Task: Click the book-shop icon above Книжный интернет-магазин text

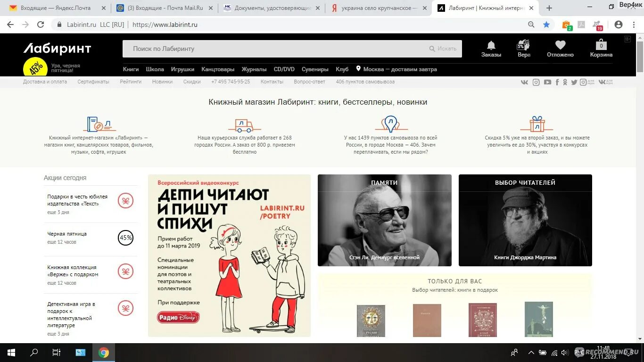Action: coord(99,124)
